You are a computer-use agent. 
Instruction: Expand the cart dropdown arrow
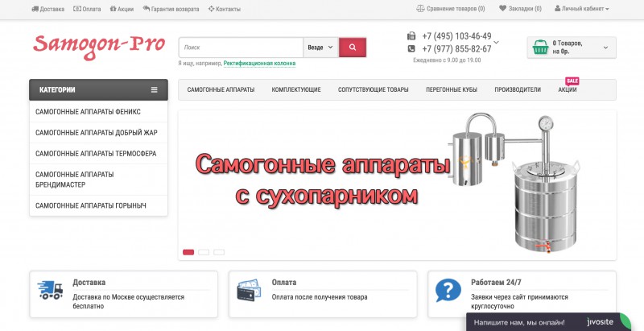(605, 48)
